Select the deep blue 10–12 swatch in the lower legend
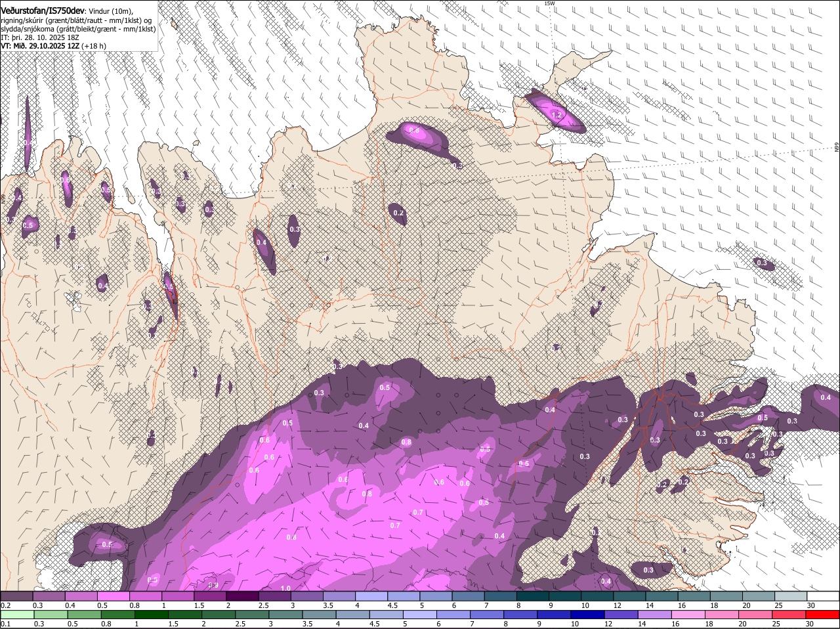This screenshot has height=629, width=840. tap(587, 615)
